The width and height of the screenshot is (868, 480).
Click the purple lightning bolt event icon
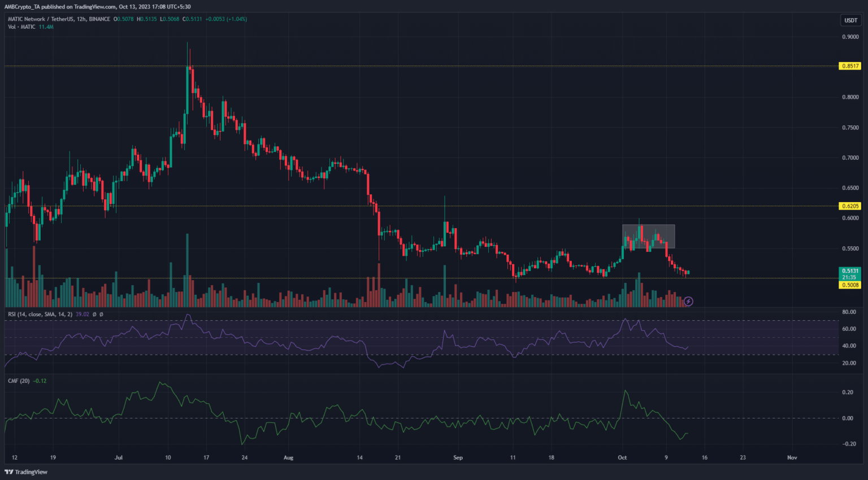[x=688, y=302]
